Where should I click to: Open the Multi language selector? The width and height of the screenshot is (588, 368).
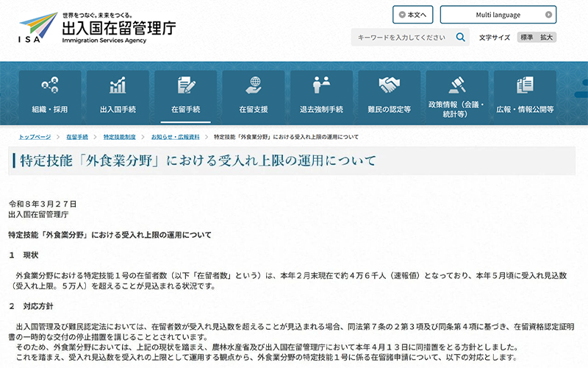click(498, 15)
